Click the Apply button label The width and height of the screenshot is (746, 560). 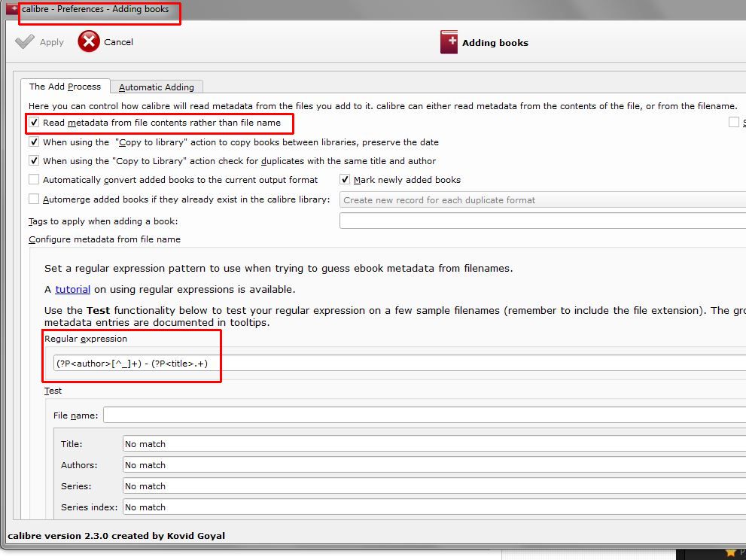[x=52, y=42]
